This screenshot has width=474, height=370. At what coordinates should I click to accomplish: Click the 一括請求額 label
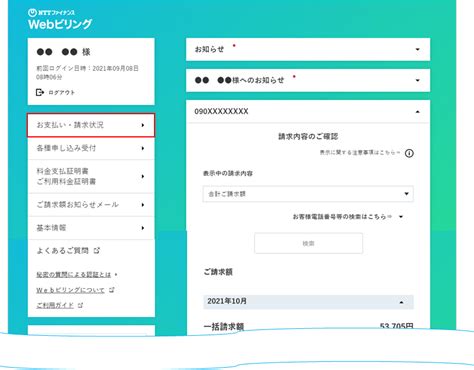pyautogui.click(x=224, y=327)
